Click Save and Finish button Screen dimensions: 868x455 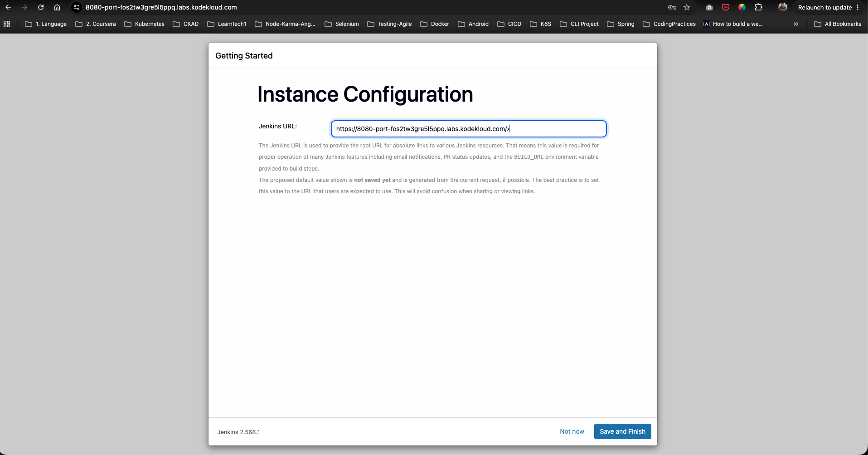(x=622, y=431)
